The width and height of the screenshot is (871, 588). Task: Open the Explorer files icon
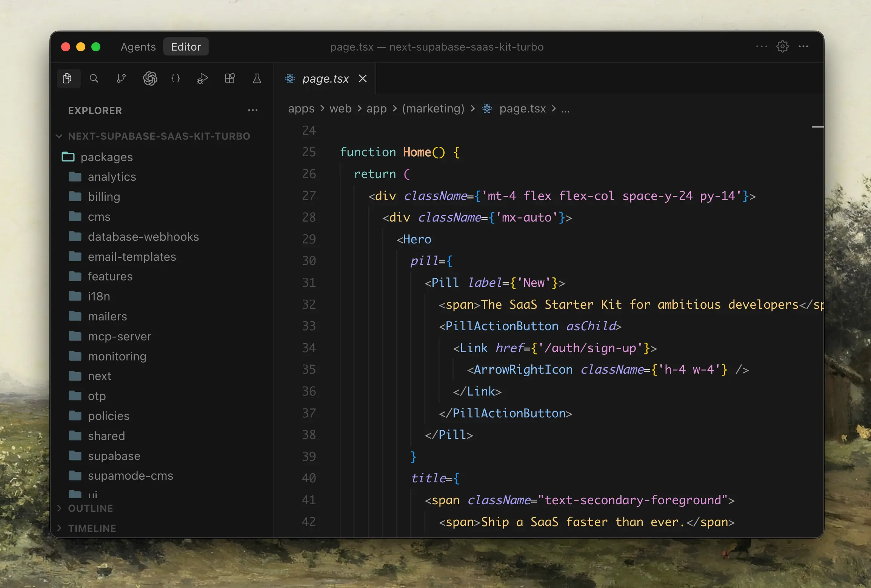coord(68,79)
